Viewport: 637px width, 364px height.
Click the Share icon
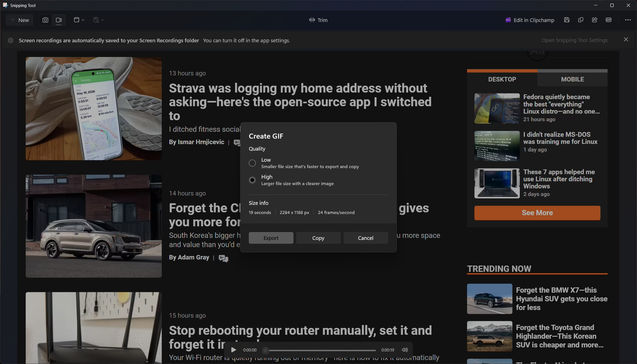tap(594, 20)
